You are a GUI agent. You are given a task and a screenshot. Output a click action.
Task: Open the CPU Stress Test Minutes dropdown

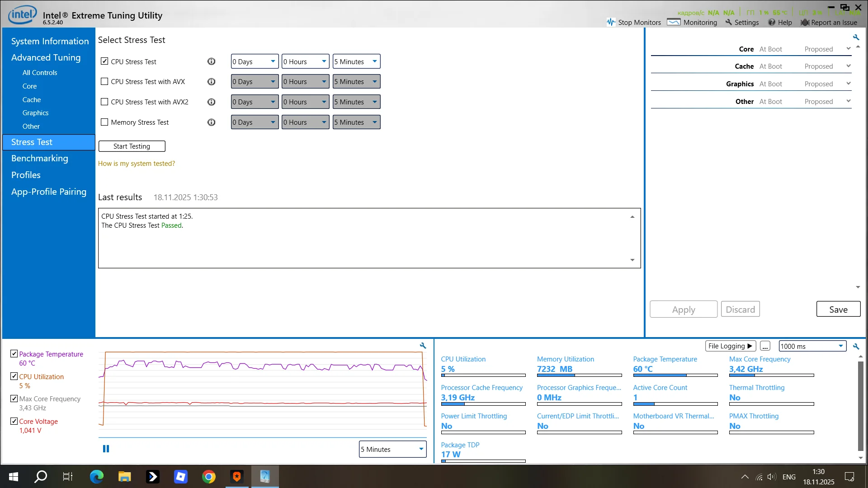pyautogui.click(x=356, y=61)
